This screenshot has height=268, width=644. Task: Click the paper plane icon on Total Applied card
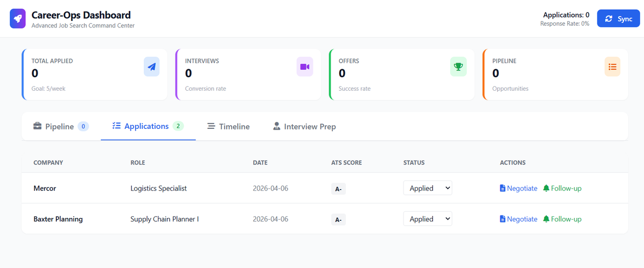(152, 67)
